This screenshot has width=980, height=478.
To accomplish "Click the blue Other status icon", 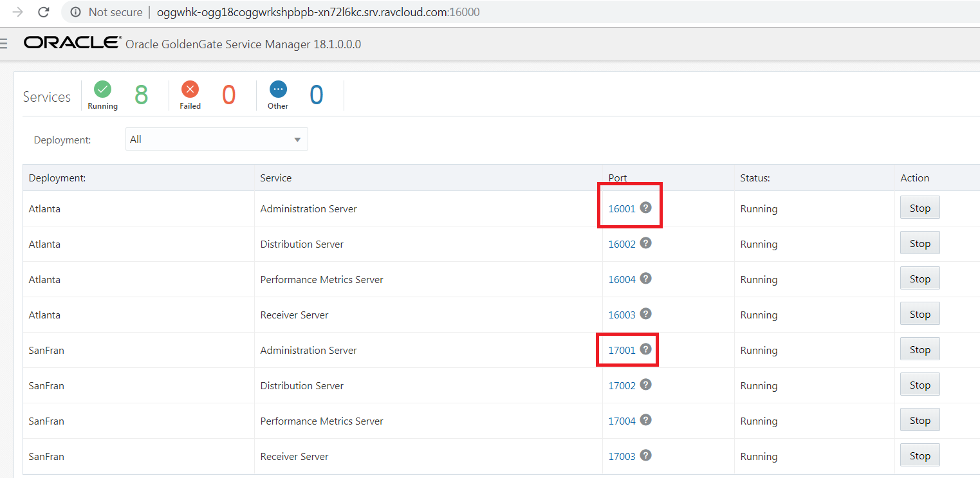I will coord(278,89).
